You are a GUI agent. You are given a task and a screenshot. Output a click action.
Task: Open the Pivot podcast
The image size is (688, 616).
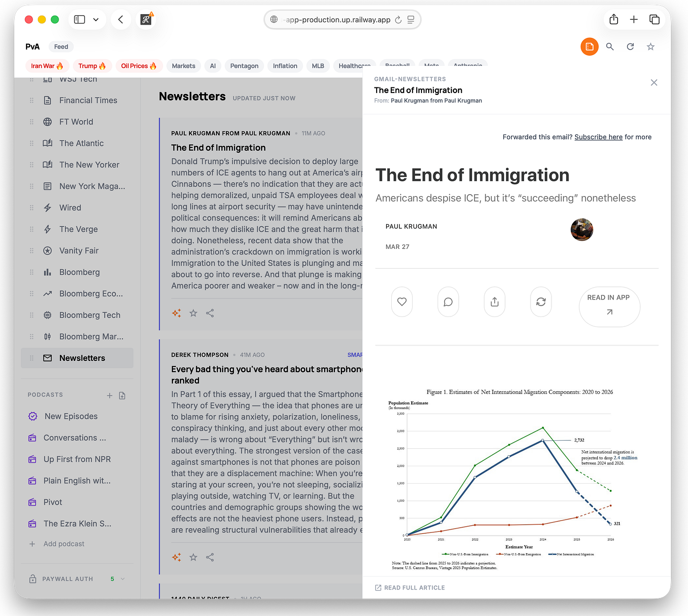[x=77, y=502]
